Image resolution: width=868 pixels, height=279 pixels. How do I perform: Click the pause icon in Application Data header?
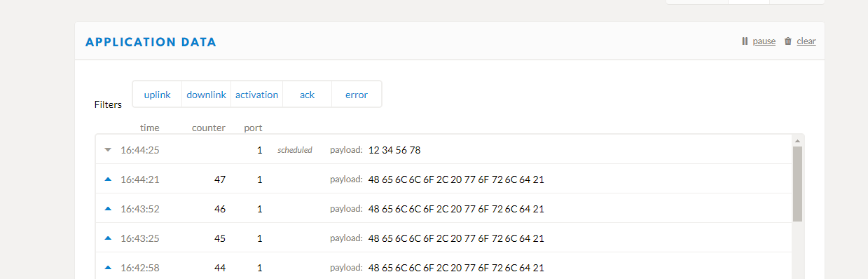click(x=745, y=41)
